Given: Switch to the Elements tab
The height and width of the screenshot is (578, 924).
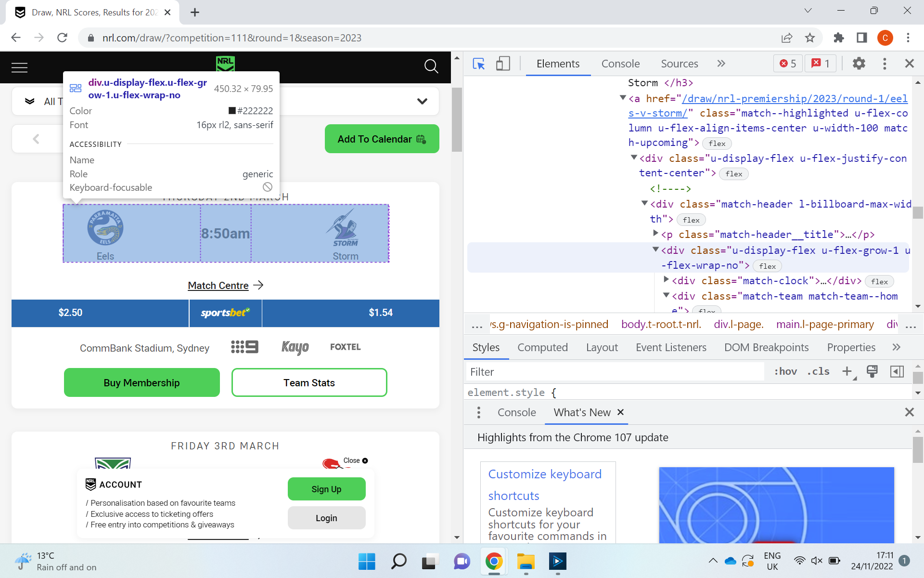Looking at the screenshot, I should [558, 64].
